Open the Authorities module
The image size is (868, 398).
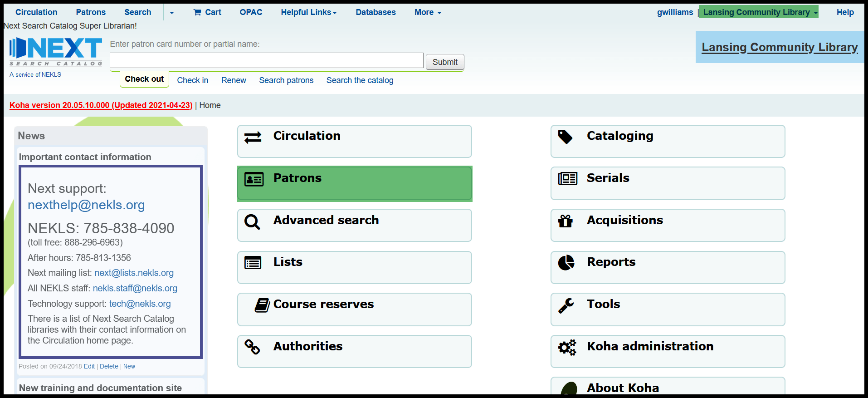[355, 352]
